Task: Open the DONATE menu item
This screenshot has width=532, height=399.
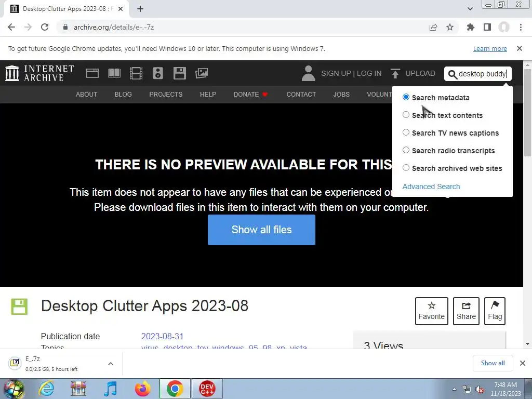Action: point(250,95)
